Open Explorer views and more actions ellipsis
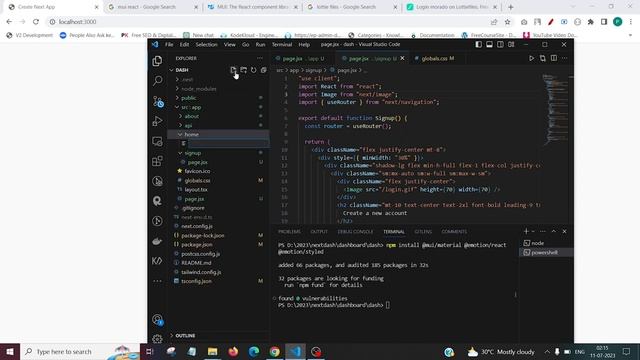Viewport: 640px width, 360px height. tap(260, 58)
